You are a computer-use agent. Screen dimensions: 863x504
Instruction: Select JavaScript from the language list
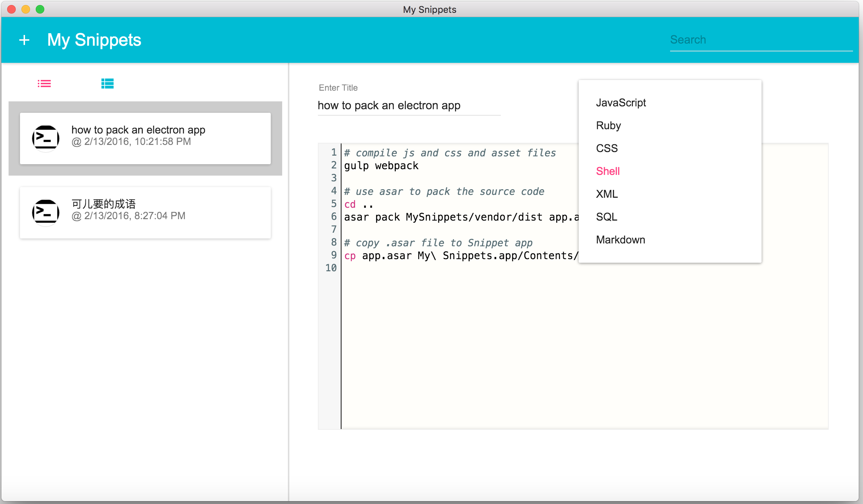tap(621, 103)
